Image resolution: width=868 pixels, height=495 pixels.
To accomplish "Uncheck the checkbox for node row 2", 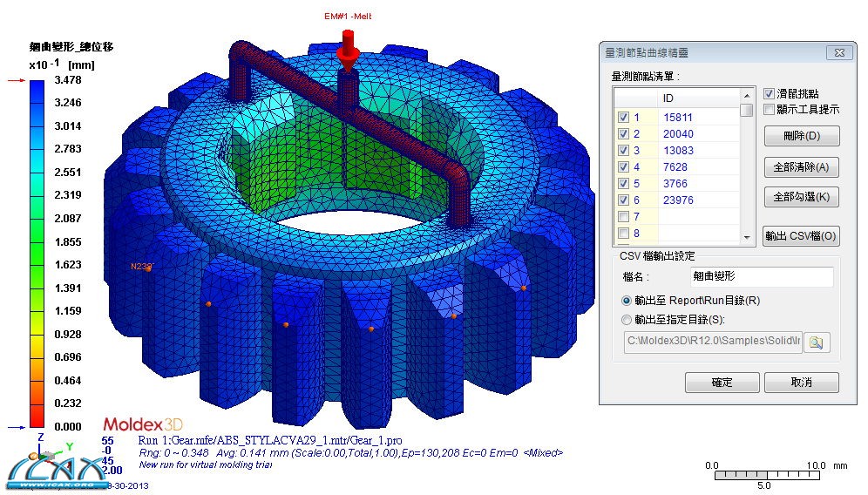I will [623, 134].
